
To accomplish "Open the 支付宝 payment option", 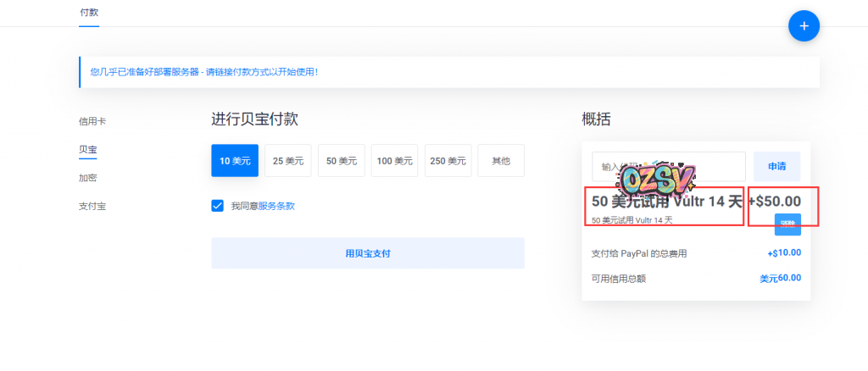I will [92, 206].
